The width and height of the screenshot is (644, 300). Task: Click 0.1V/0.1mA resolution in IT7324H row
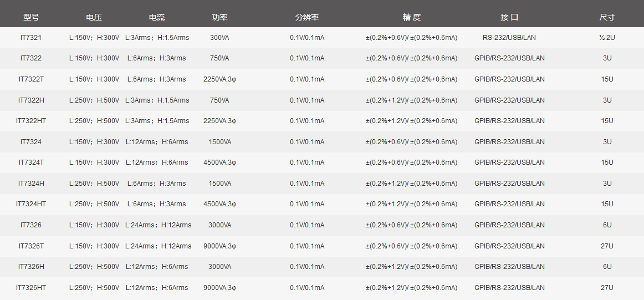307,184
